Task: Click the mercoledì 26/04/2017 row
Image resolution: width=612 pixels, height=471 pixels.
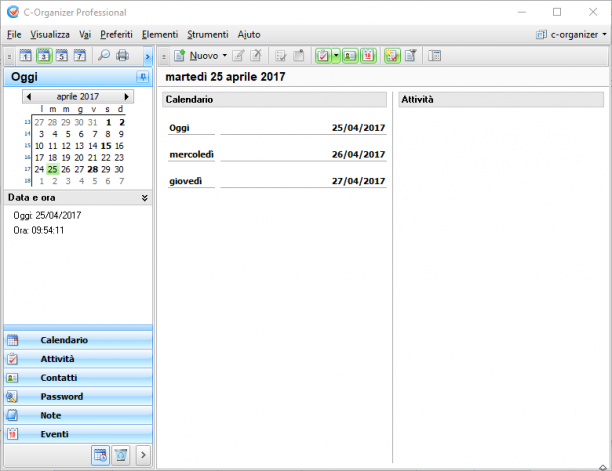Action: tap(277, 155)
